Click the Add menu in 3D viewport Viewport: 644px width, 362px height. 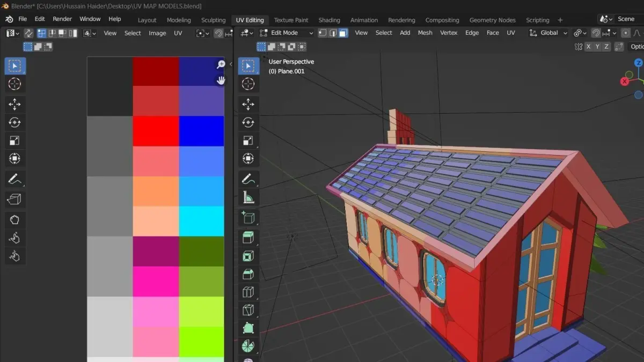point(405,33)
